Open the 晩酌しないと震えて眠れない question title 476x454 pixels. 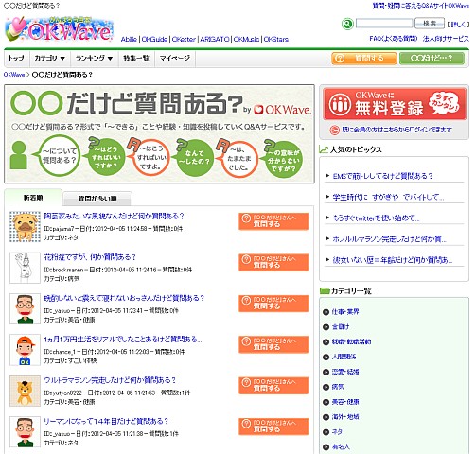click(x=124, y=298)
